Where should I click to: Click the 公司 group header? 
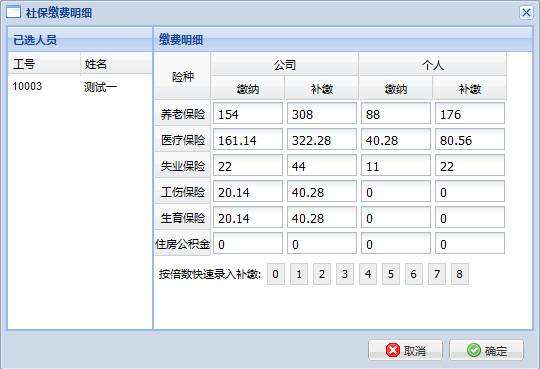(285, 64)
